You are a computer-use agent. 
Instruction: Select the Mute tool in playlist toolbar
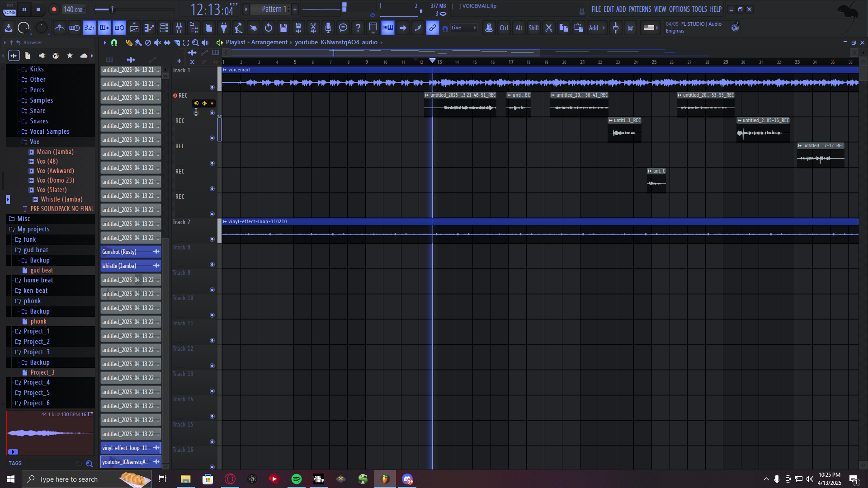pyautogui.click(x=157, y=42)
